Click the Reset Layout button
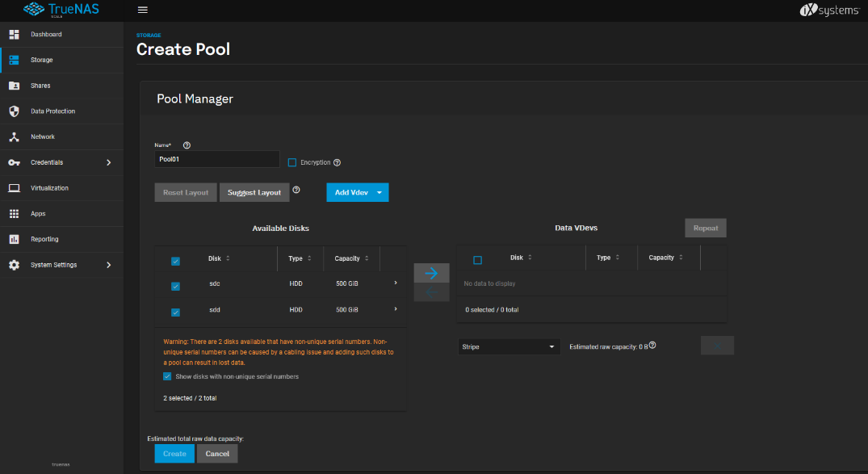 point(186,193)
